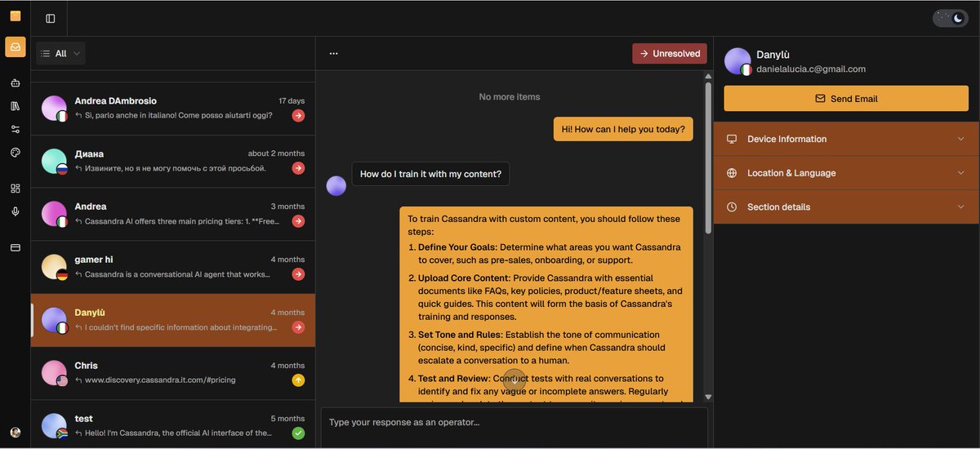Image resolution: width=980 pixels, height=449 pixels.
Task: Click the 'Hi! How can I help you today?' bubble
Action: coord(623,129)
